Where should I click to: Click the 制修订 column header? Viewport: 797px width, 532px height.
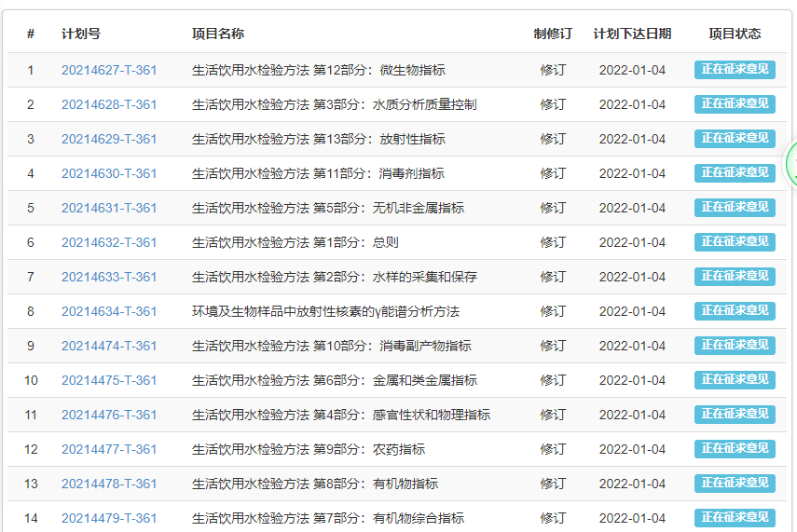click(553, 34)
